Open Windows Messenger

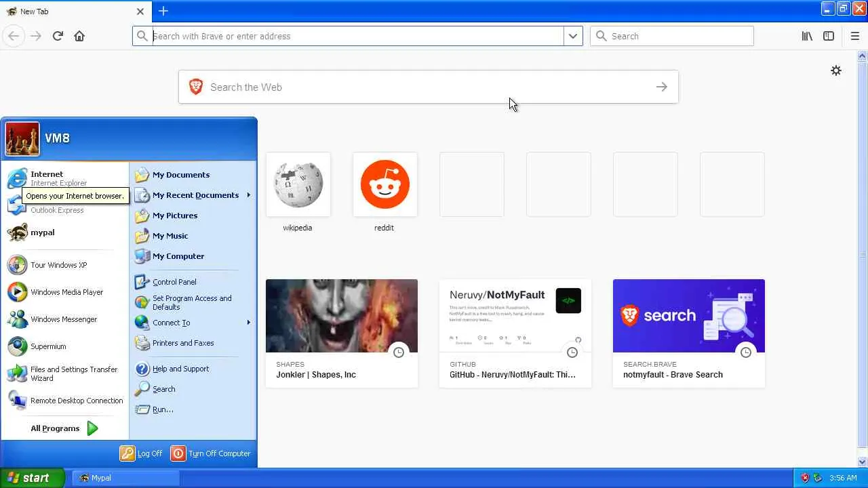(66, 319)
